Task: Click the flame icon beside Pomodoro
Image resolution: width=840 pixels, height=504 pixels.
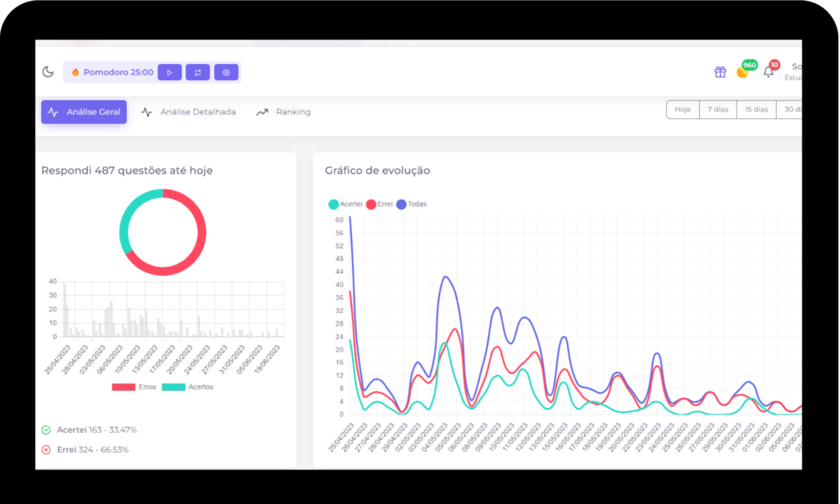Action: (75, 72)
